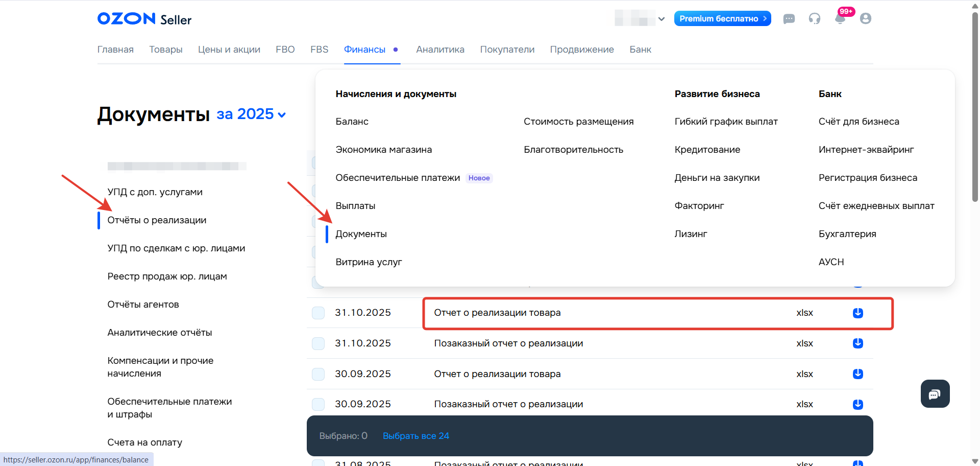Download the 31.10.2025 Отчет о реализации товара

(858, 313)
